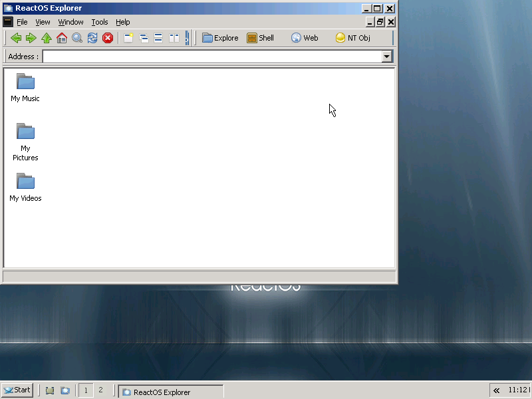The width and height of the screenshot is (532, 399).
Task: Switch to virtual desktop 1
Action: (86, 390)
